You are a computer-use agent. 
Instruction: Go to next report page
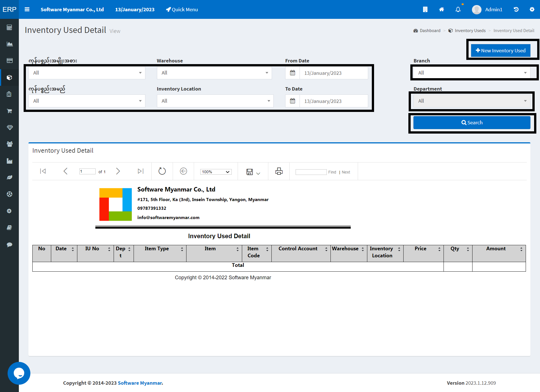[118, 171]
